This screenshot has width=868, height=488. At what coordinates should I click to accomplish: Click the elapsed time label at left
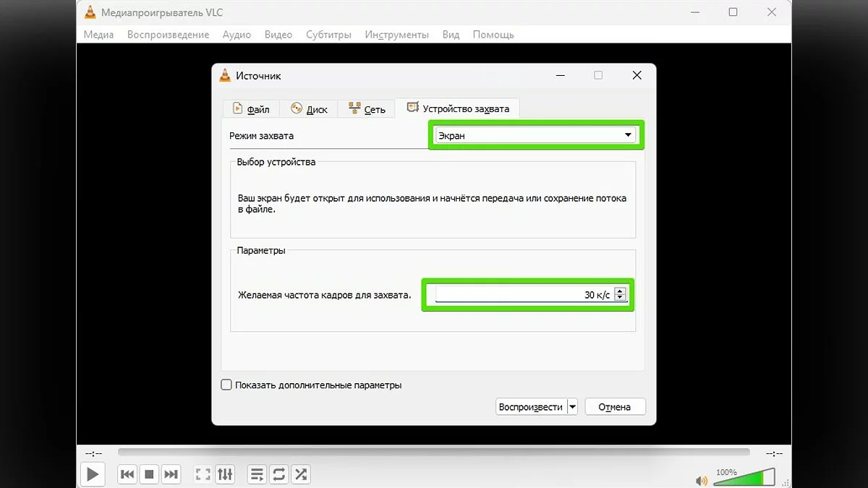pyautogui.click(x=93, y=453)
